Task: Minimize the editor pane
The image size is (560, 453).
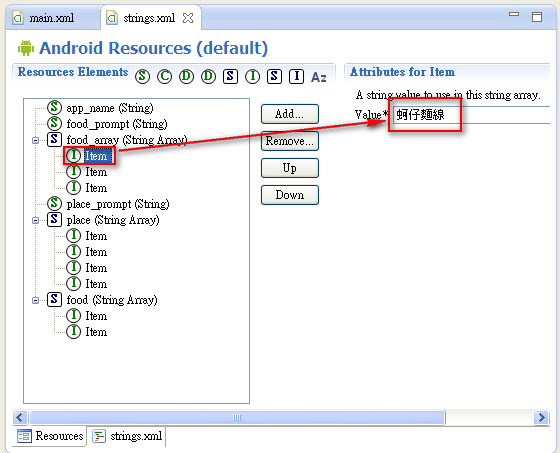Action: click(x=514, y=14)
